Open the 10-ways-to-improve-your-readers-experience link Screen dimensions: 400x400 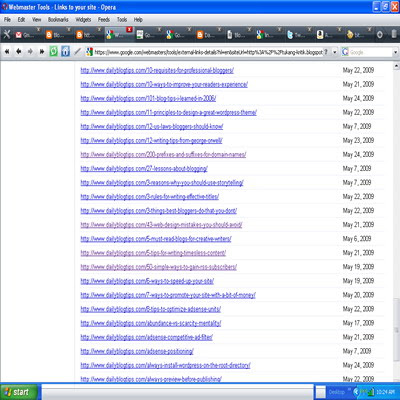164,84
